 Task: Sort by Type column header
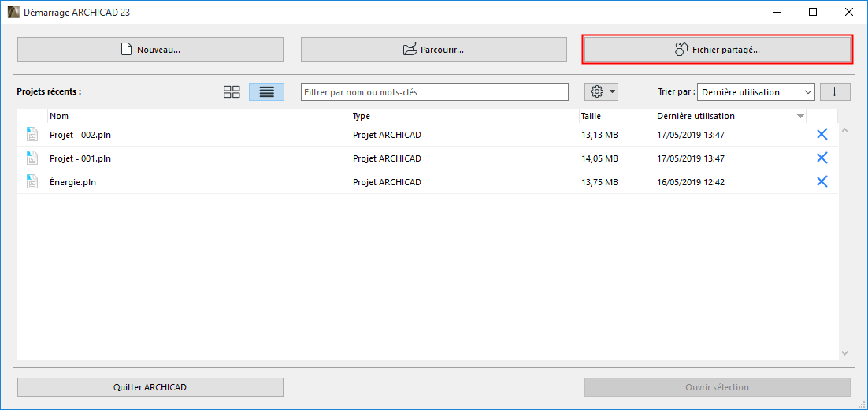click(x=465, y=117)
